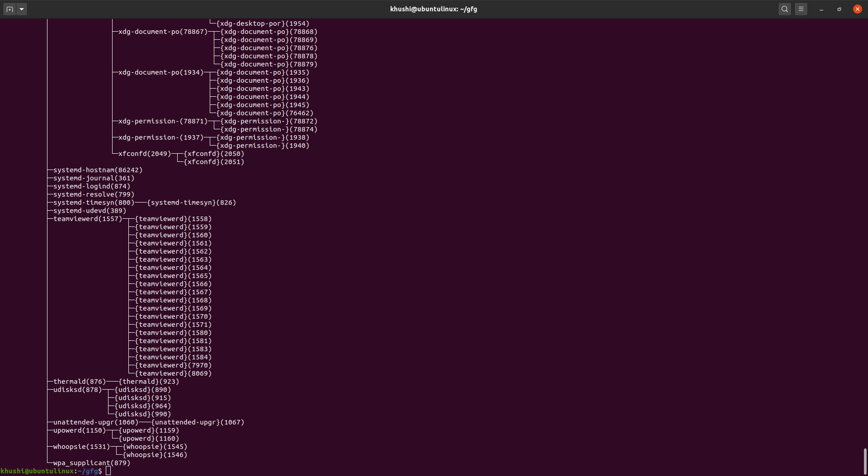The height and width of the screenshot is (476, 868).
Task: Click the window title khushi@ubuntulinux: ~/gfg
Action: pos(434,9)
